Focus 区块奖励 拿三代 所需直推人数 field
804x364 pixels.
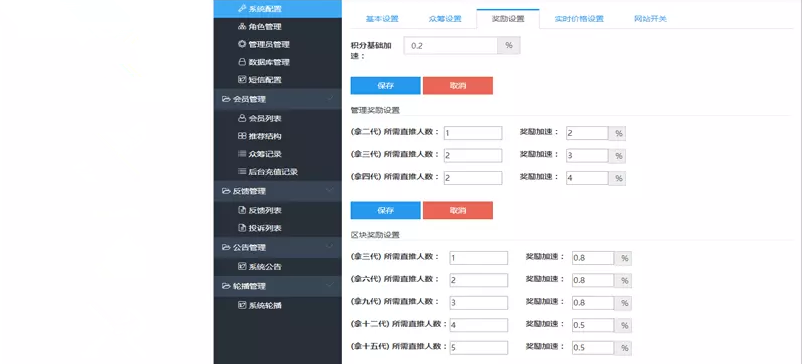click(x=479, y=258)
